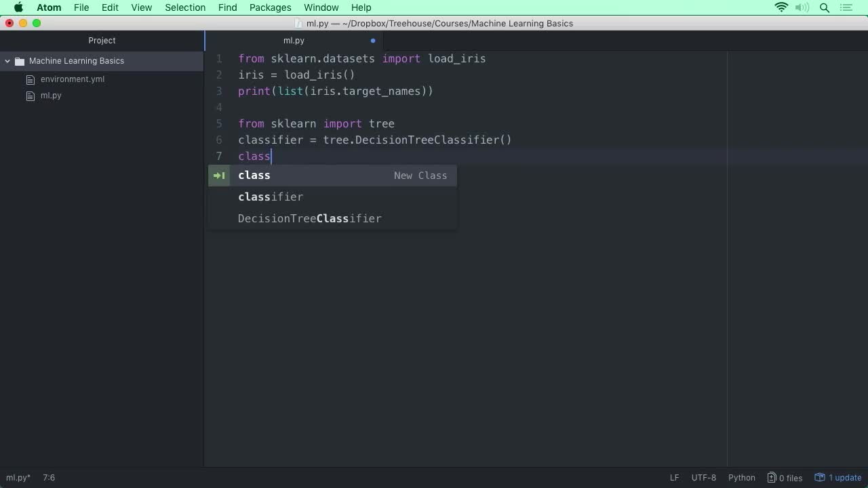
Task: Click the Machine Learning Basics folder icon
Action: pyautogui.click(x=19, y=61)
